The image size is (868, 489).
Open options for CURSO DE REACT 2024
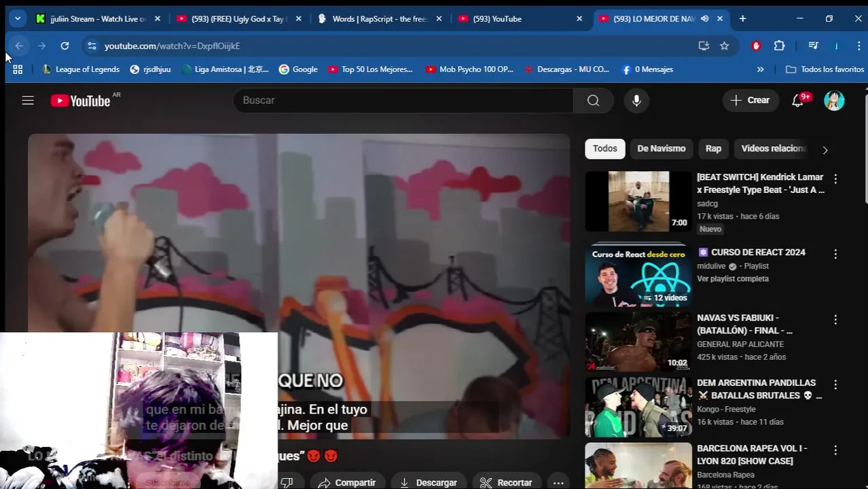(x=835, y=253)
